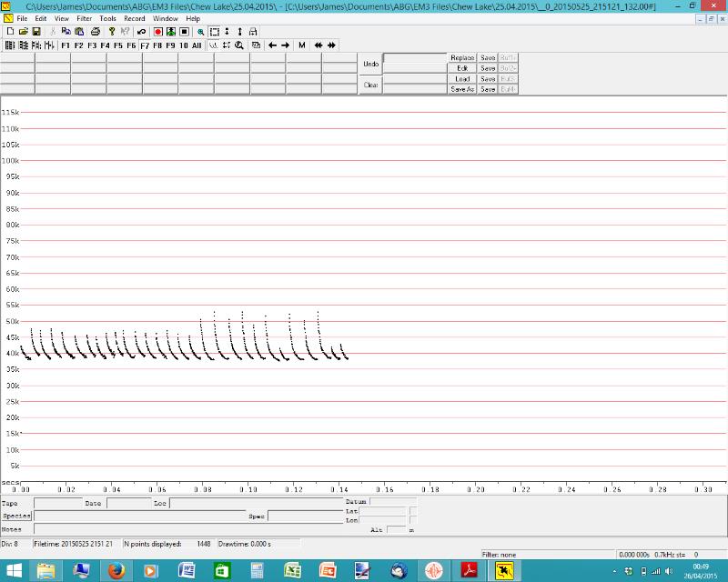Select the F3 time scale button
728x582 pixels.
[92, 45]
